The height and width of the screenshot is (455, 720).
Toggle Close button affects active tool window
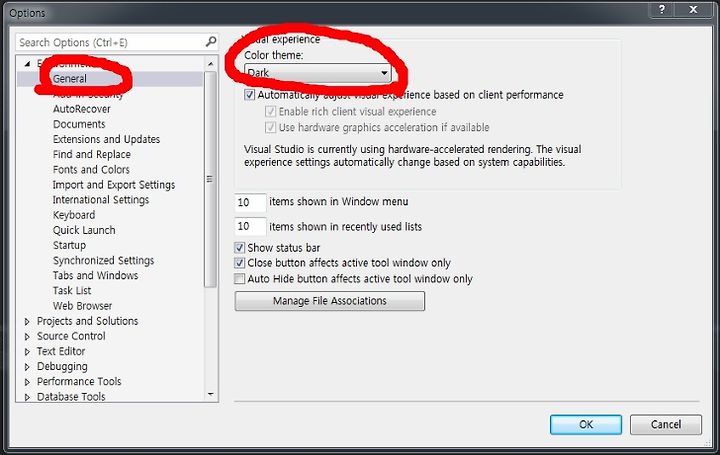tap(239, 263)
